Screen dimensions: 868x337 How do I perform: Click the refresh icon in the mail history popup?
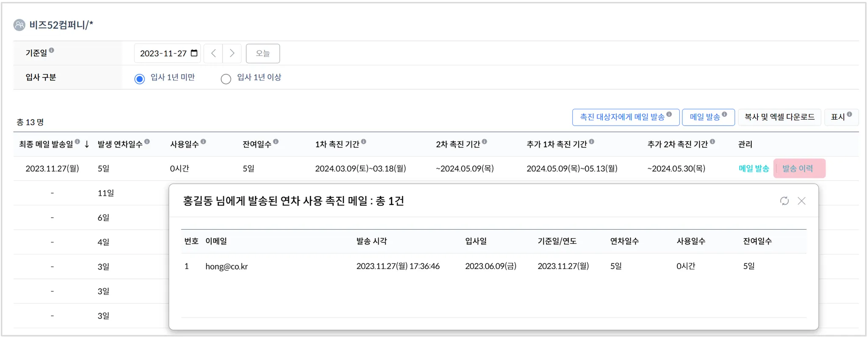784,201
